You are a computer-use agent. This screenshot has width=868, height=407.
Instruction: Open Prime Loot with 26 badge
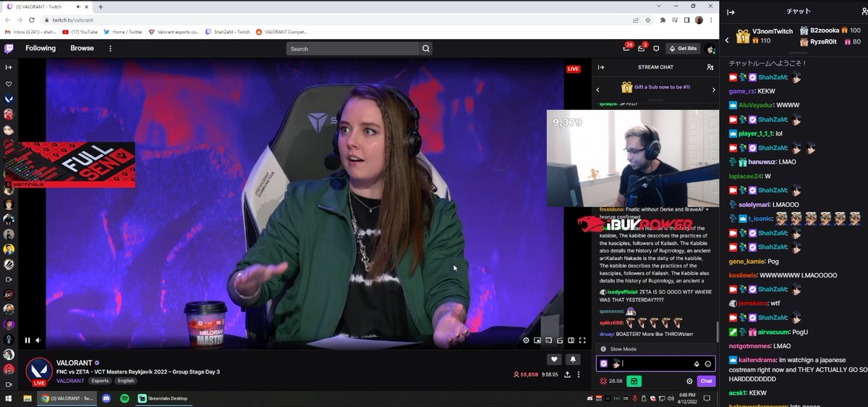click(627, 48)
